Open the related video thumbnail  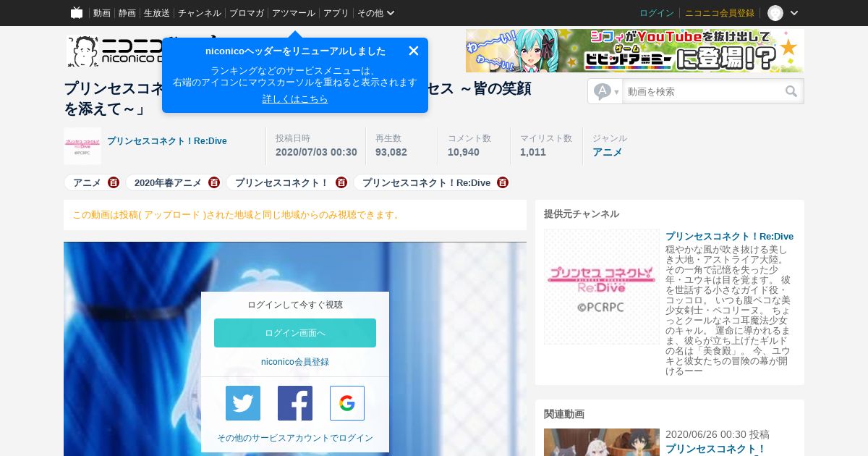tap(602, 442)
